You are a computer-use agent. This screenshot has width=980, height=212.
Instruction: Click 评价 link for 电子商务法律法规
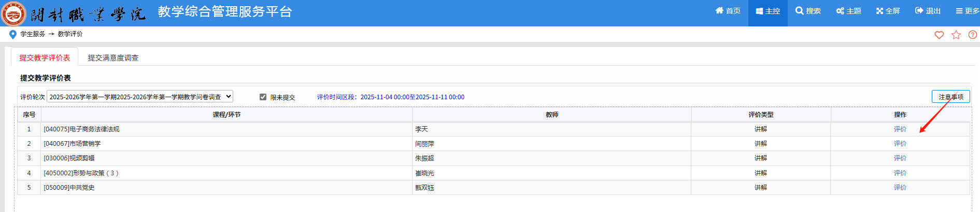pyautogui.click(x=900, y=129)
